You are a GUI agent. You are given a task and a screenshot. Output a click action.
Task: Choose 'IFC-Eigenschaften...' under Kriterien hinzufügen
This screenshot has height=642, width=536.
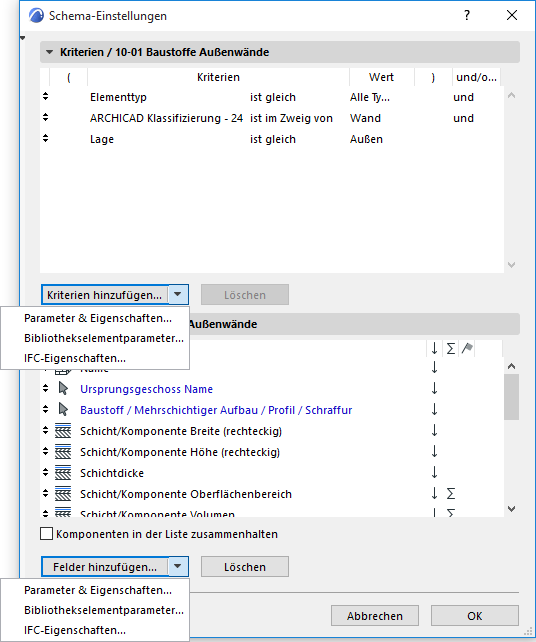point(75,358)
